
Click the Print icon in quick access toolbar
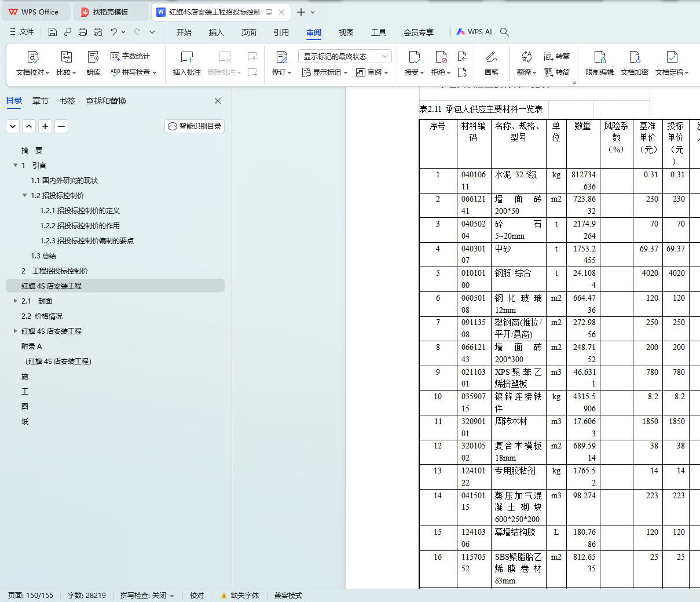tap(83, 32)
